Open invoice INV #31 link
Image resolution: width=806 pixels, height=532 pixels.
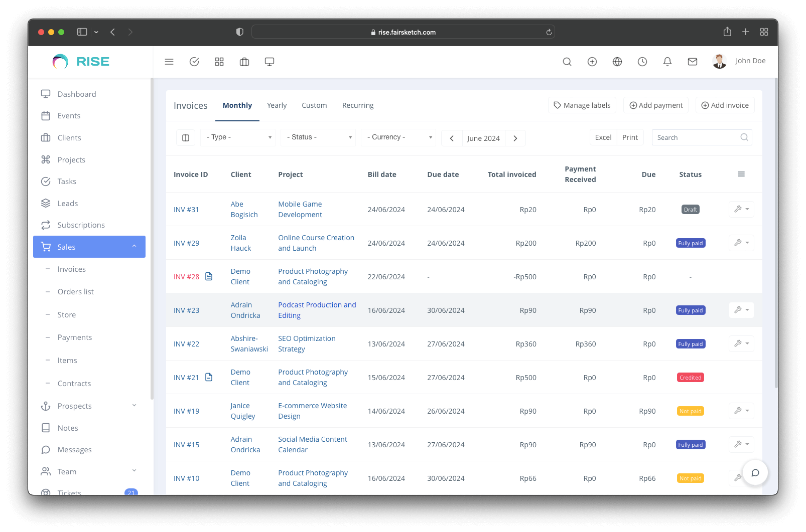click(x=186, y=210)
